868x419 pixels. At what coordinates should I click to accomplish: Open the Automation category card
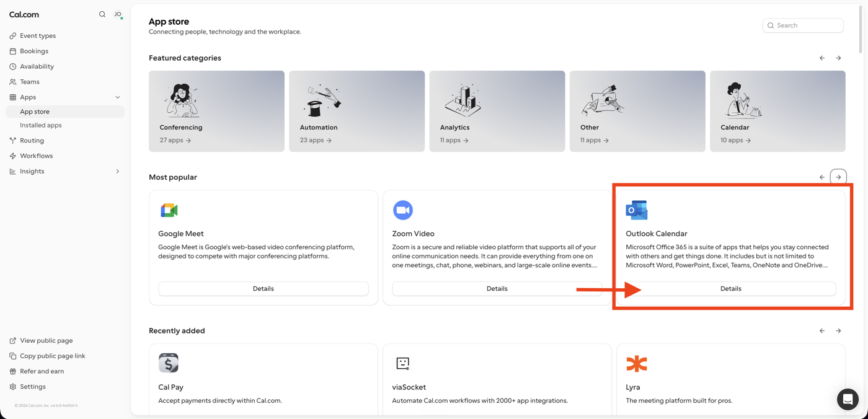(x=356, y=111)
